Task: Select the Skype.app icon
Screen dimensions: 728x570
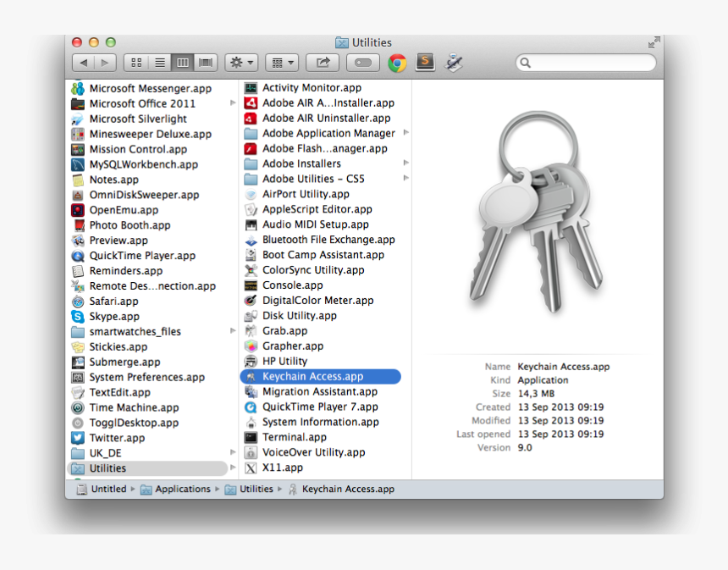Action: 78,317
